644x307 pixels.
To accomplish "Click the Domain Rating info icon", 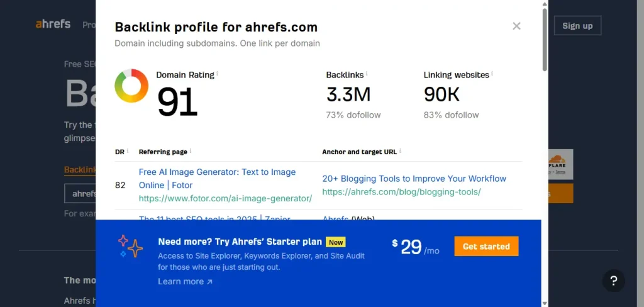I will click(218, 74).
